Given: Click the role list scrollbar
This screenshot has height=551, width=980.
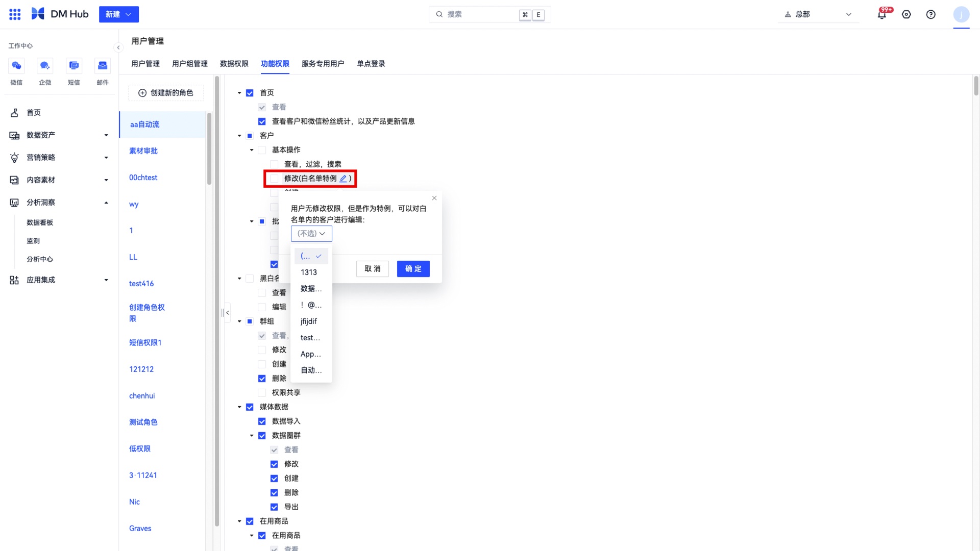Looking at the screenshot, I should (209, 148).
